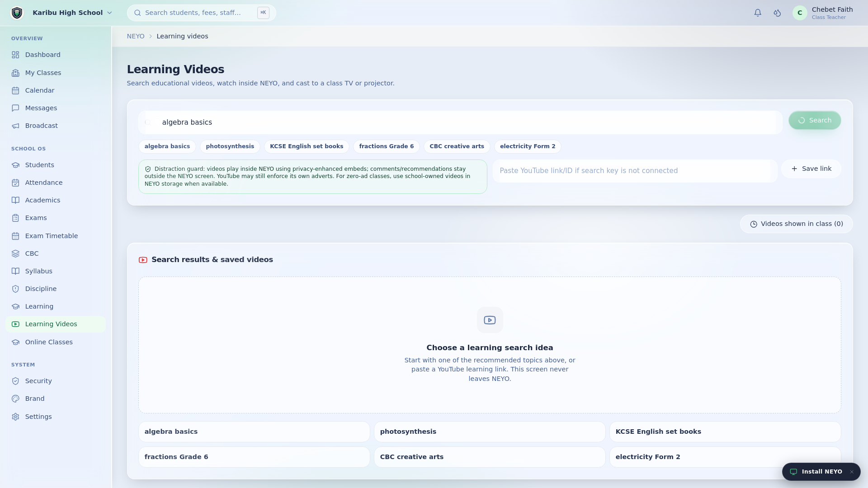Open the Karibu High School switcher dropdown
This screenshot has width=868, height=488.
72,13
